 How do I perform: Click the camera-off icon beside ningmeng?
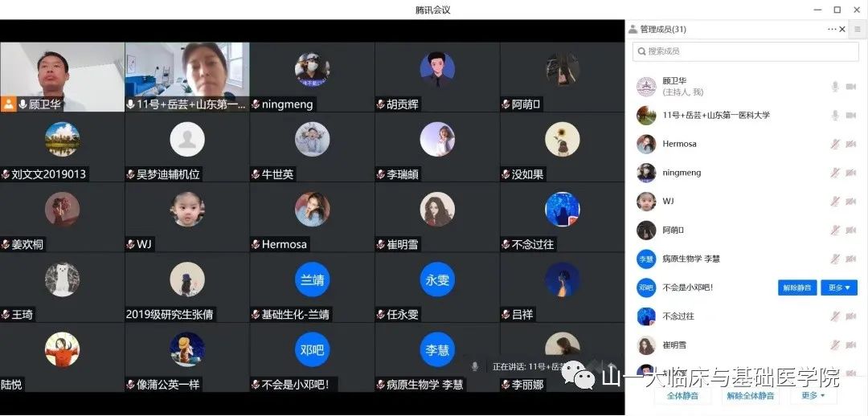[851, 173]
